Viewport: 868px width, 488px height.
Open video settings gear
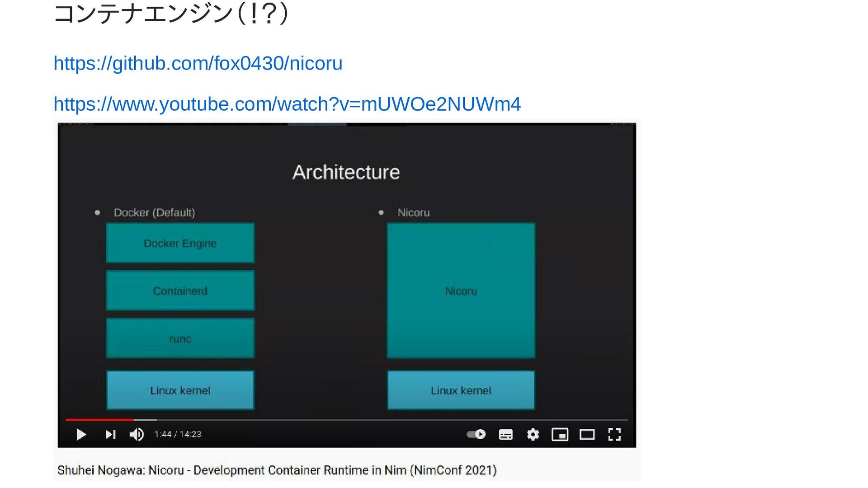533,435
